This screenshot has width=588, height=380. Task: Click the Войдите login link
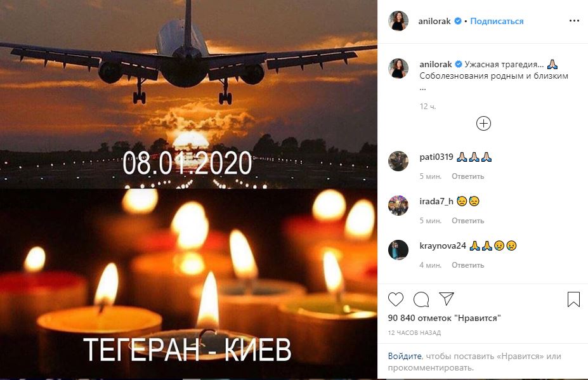click(x=405, y=356)
